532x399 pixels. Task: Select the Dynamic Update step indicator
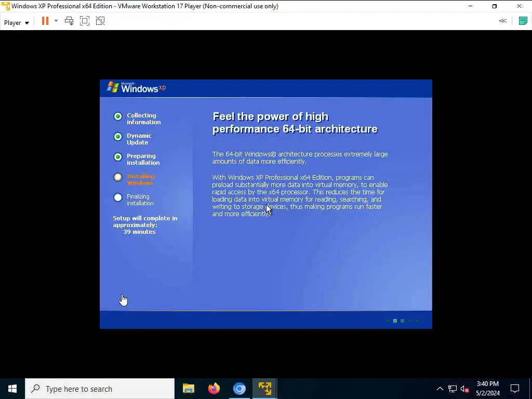118,137
